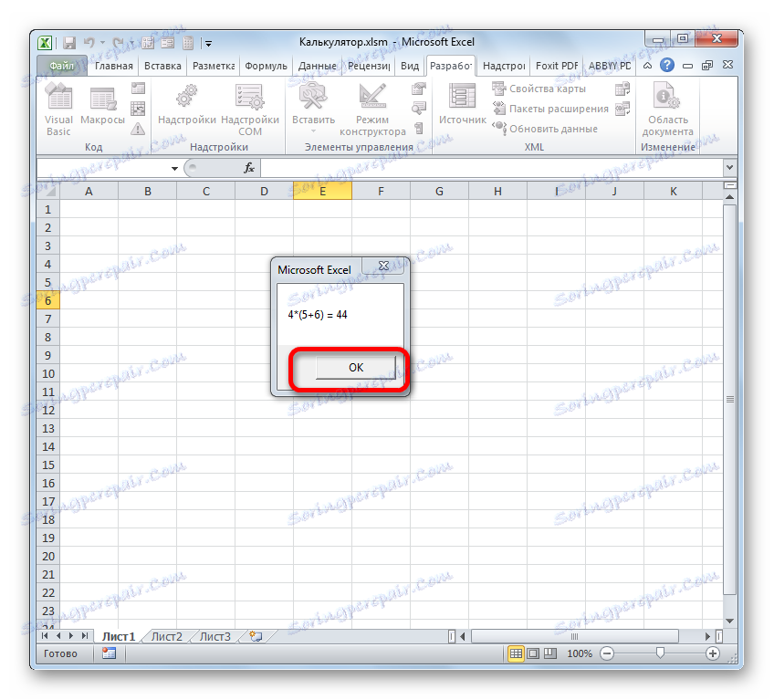Click the vertical scrollbar down arrow
This screenshot has height=700, width=774.
coord(729,621)
